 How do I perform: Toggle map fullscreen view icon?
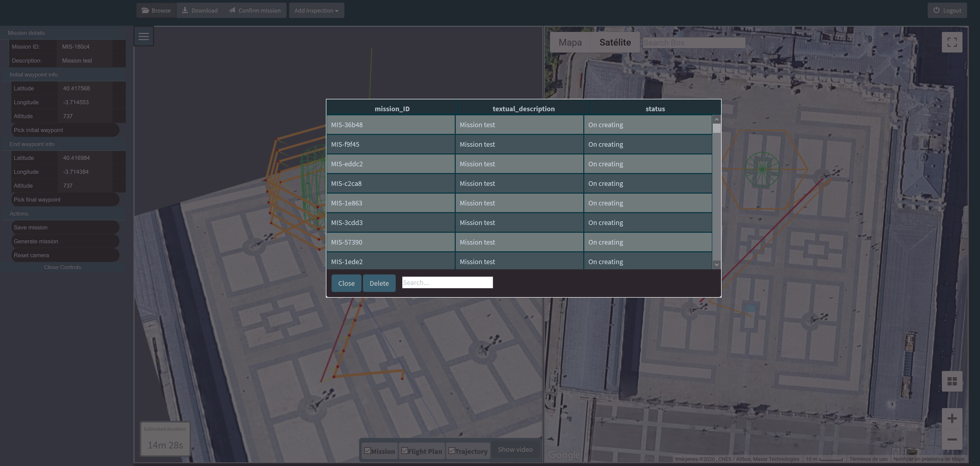pos(952,42)
